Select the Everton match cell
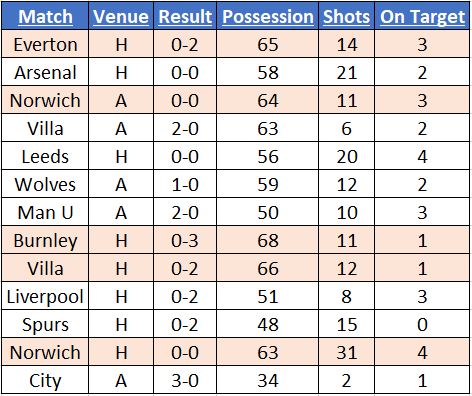Viewport: 472px width, 396px height. (x=45, y=44)
